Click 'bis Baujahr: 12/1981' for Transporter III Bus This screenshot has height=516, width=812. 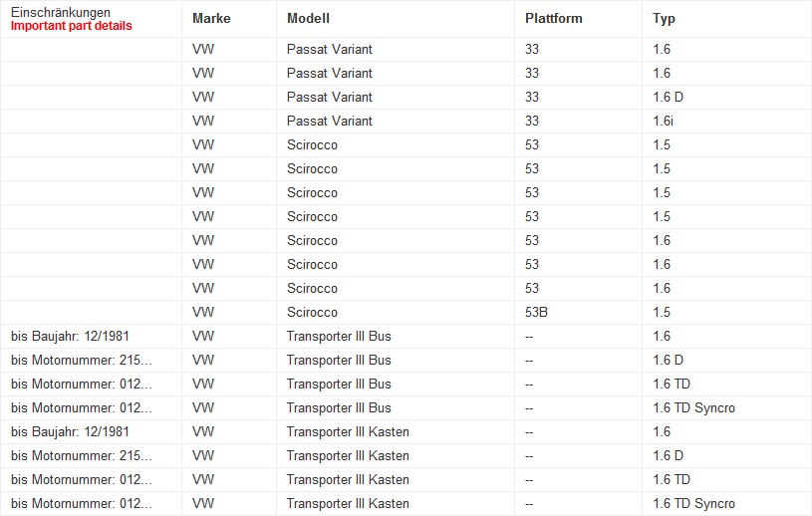[x=70, y=336]
